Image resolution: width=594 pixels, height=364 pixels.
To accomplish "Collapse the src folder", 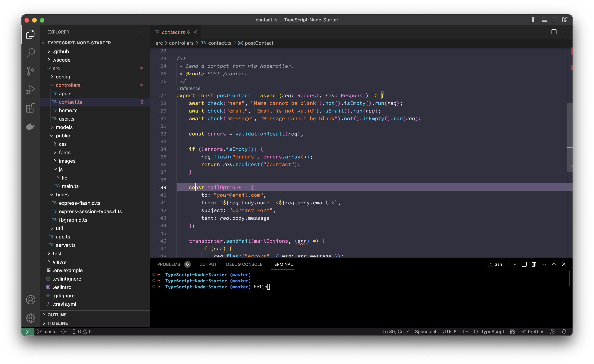I will (95, 68).
